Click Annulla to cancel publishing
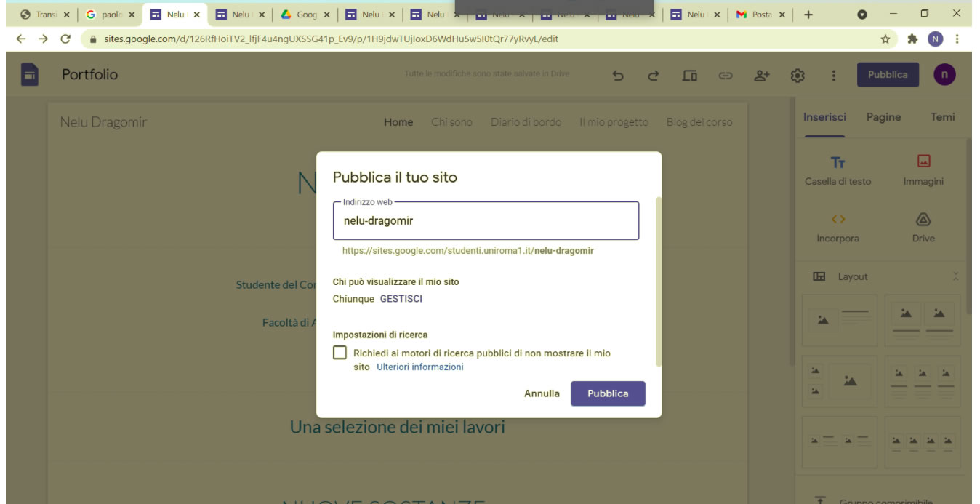Screen dimensions: 980x504 click(x=542, y=393)
